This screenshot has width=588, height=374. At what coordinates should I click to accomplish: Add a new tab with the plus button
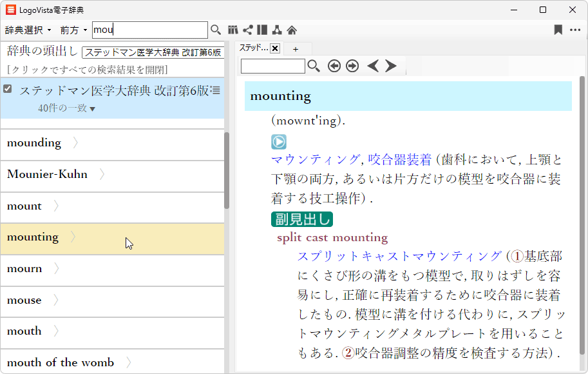(296, 48)
